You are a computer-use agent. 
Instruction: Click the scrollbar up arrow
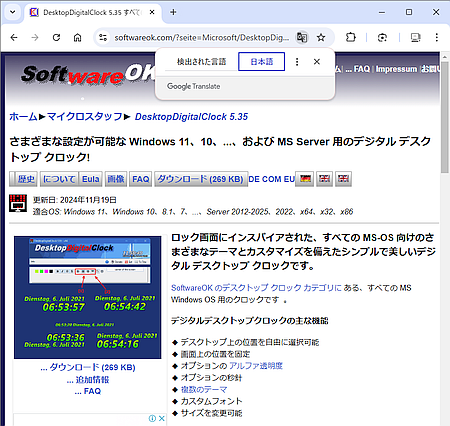[445, 57]
